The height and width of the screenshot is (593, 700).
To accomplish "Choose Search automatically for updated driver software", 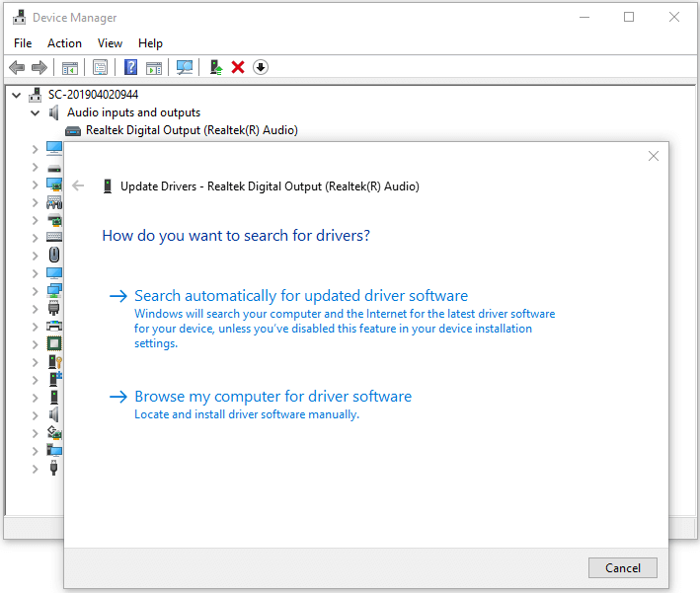I will [300, 296].
